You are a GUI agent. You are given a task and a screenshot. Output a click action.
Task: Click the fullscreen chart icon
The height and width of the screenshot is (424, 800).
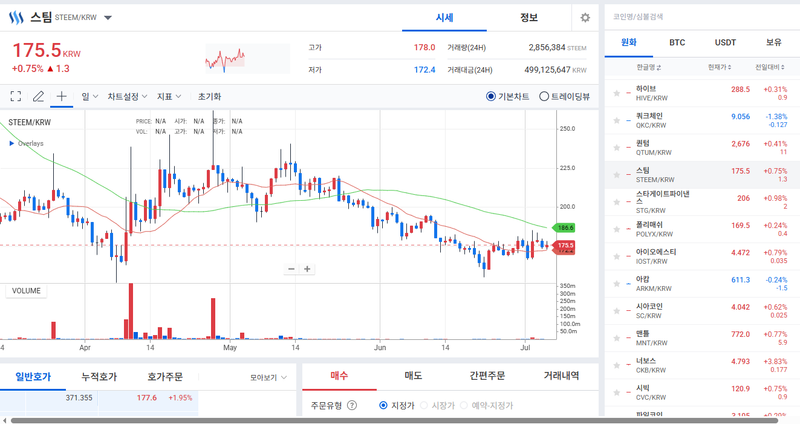pos(16,97)
